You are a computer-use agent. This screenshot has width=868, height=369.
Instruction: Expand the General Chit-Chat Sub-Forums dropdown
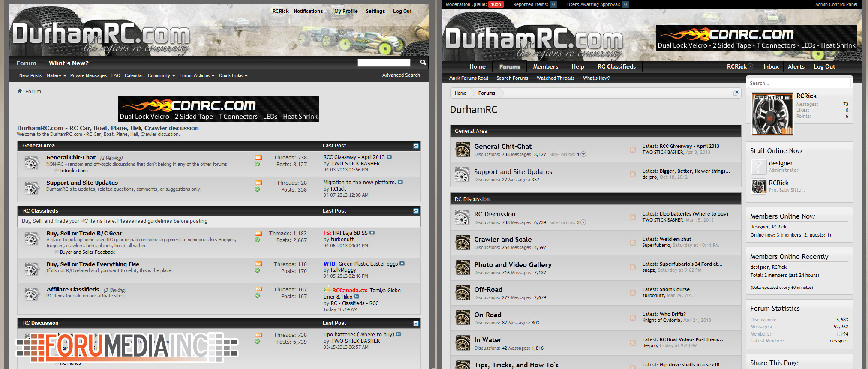583,154
